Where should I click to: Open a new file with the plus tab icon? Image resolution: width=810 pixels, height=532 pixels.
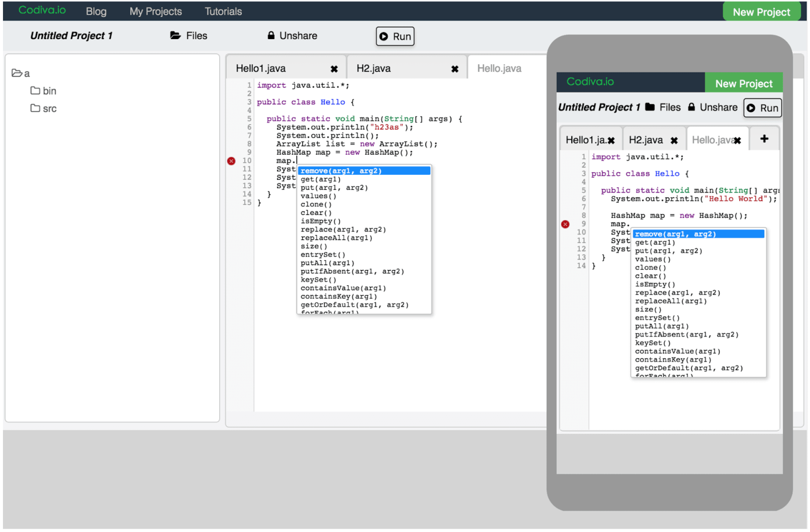(x=764, y=139)
